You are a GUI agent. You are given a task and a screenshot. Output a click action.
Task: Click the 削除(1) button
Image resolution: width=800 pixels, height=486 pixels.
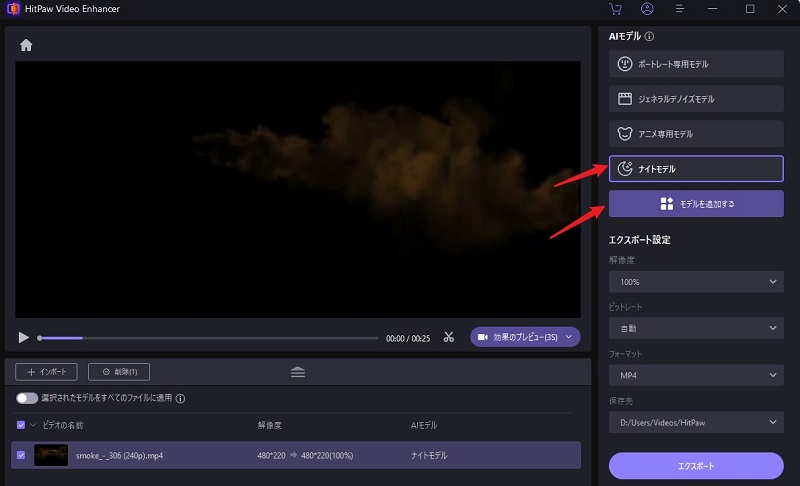click(119, 372)
